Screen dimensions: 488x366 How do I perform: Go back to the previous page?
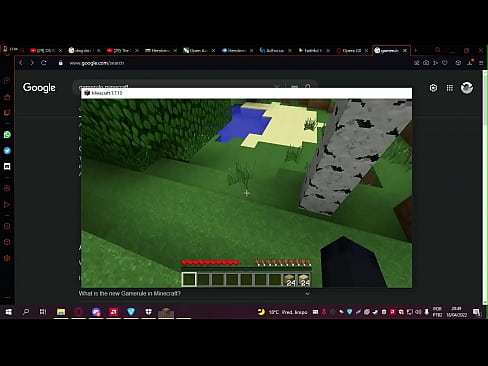21,63
